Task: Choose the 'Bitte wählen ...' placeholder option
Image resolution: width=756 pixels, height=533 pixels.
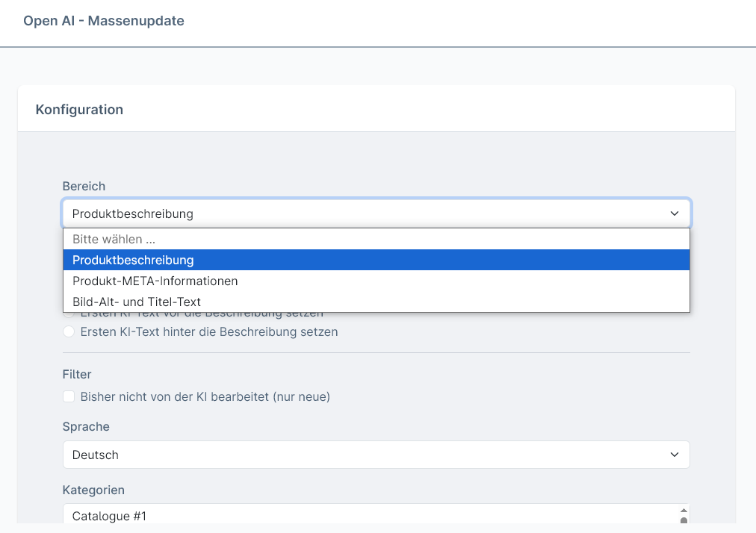Action: coord(377,239)
